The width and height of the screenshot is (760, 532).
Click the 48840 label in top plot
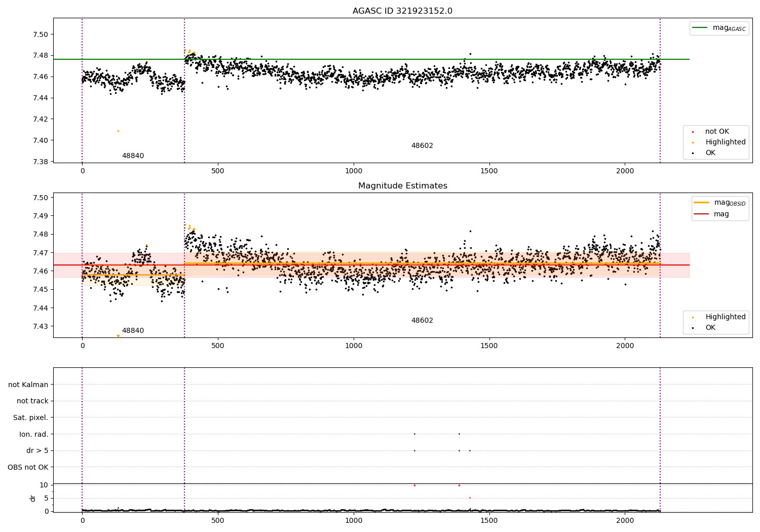click(x=133, y=156)
